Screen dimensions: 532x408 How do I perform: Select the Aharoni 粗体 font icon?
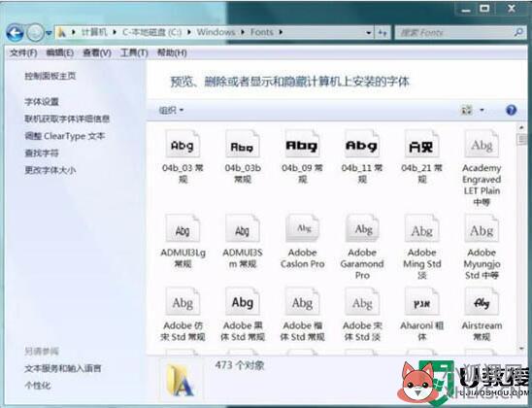tap(421, 302)
